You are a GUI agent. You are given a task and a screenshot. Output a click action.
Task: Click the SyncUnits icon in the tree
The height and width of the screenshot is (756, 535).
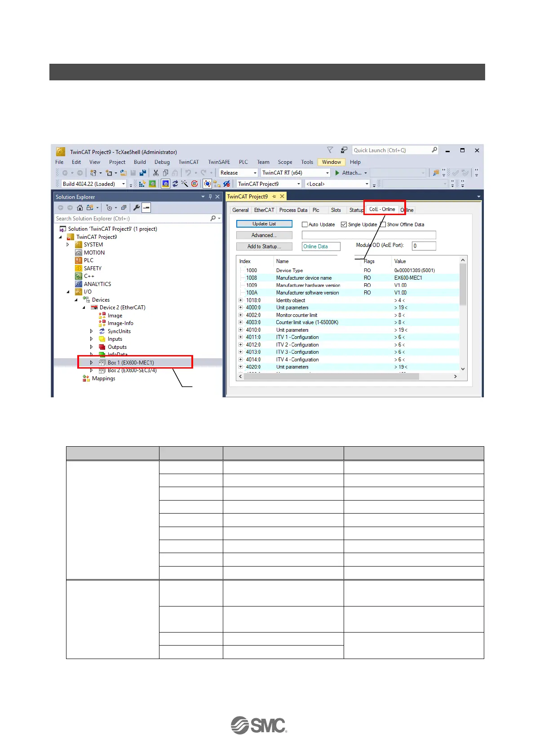[x=102, y=331]
